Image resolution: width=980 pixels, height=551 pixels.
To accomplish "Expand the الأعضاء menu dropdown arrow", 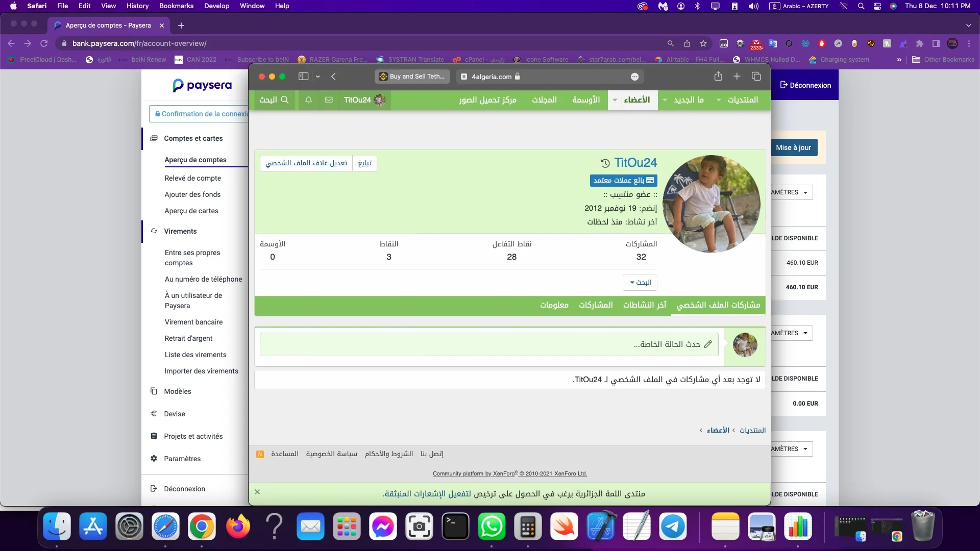I will 615,100.
